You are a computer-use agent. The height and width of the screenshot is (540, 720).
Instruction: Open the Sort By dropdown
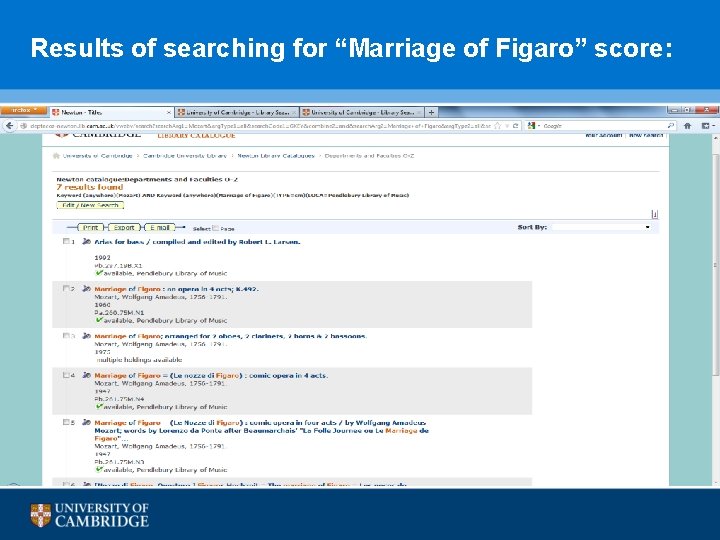601,227
